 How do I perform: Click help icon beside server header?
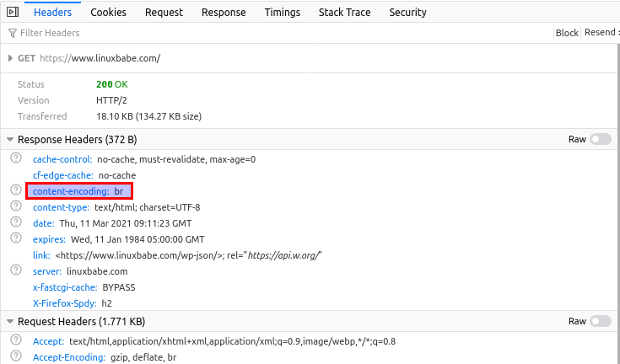pyautogui.click(x=15, y=270)
